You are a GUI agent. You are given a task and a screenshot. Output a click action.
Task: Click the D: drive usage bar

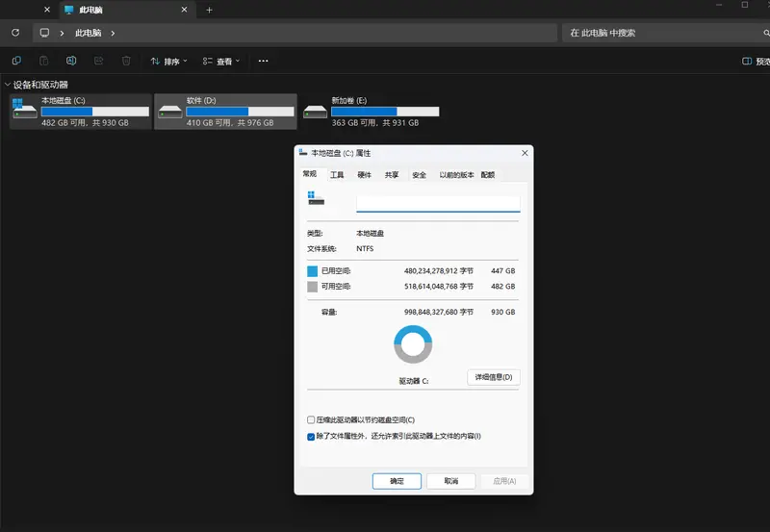[240, 112]
